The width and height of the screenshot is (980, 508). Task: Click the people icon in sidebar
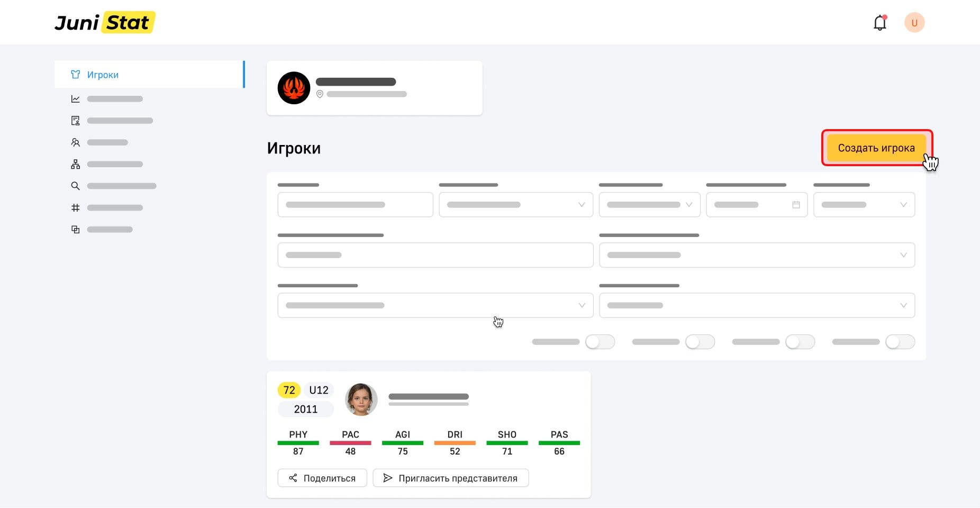tap(76, 142)
